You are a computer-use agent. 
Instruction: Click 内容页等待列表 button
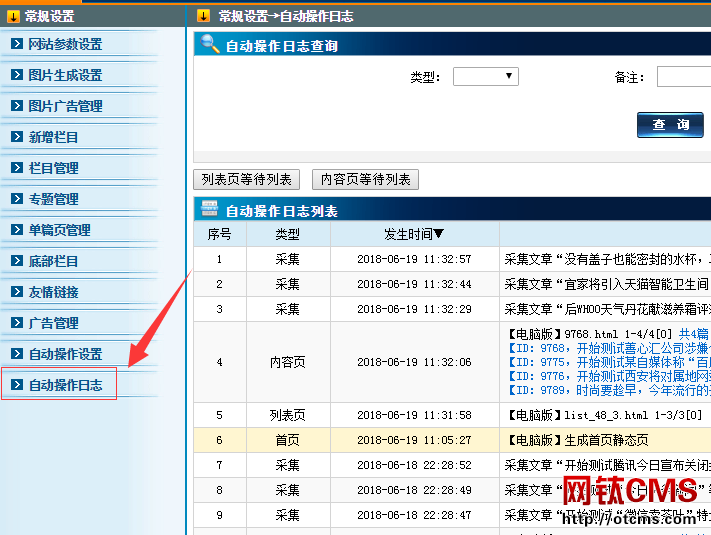(x=365, y=180)
